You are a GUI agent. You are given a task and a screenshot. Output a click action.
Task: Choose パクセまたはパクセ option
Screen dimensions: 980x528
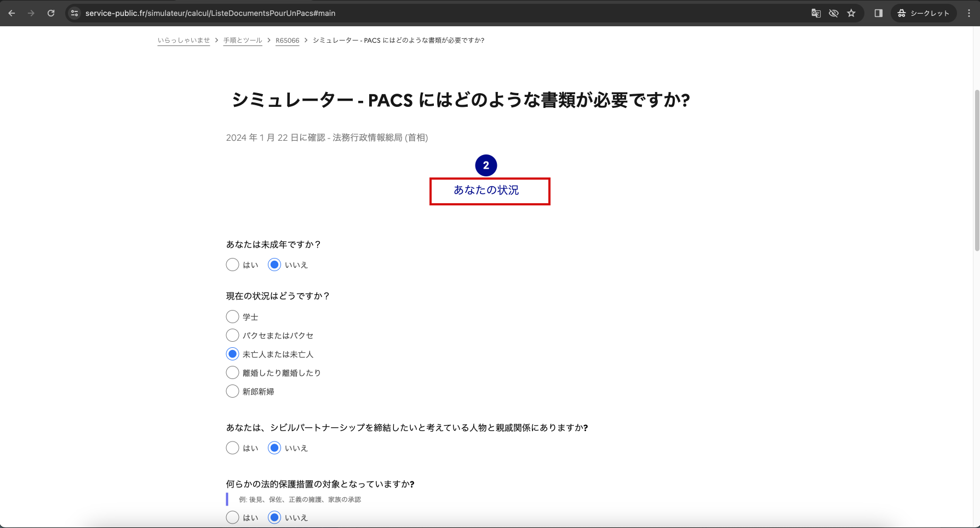(233, 336)
